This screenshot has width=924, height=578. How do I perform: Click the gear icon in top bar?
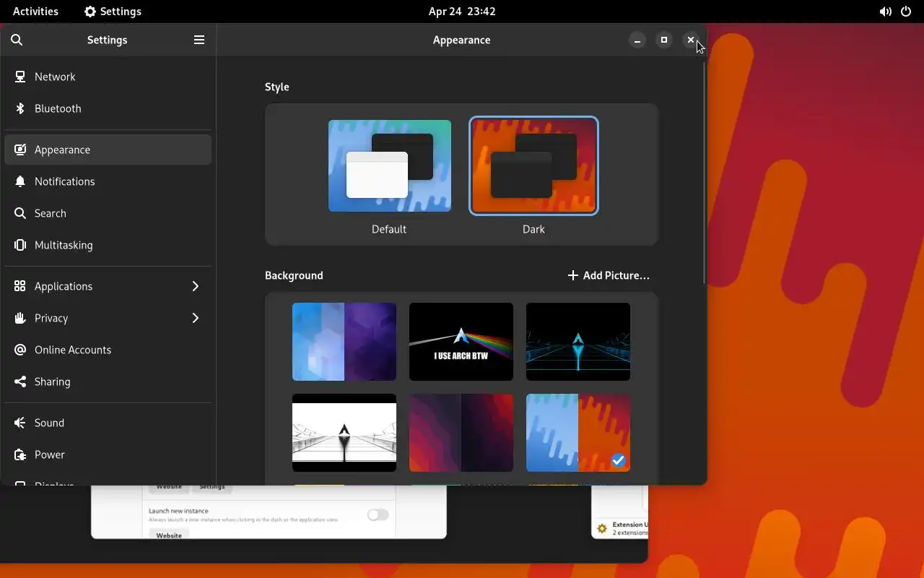(90, 12)
